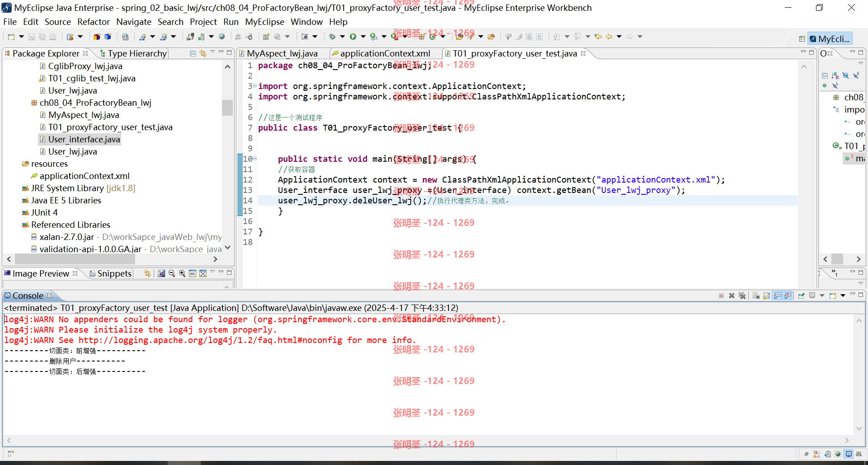The height and width of the screenshot is (465, 868).
Task: Open Package Explorer view menu triangle
Action: pyautogui.click(x=212, y=52)
